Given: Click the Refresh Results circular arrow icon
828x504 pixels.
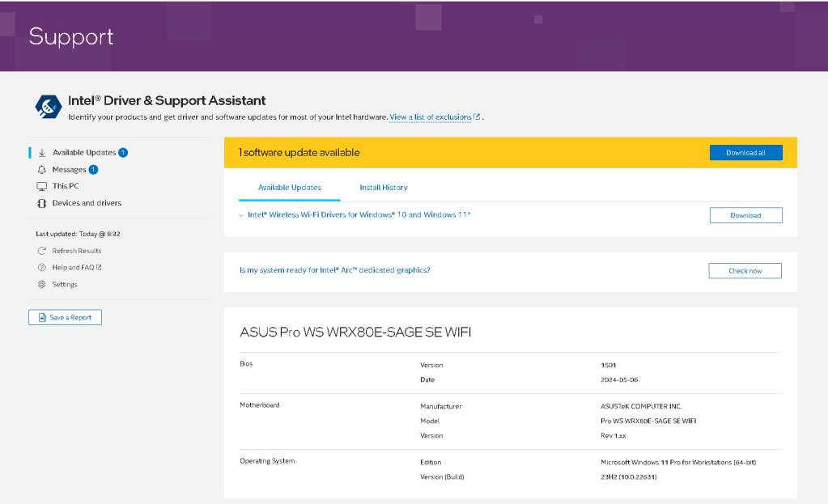Looking at the screenshot, I should (42, 251).
